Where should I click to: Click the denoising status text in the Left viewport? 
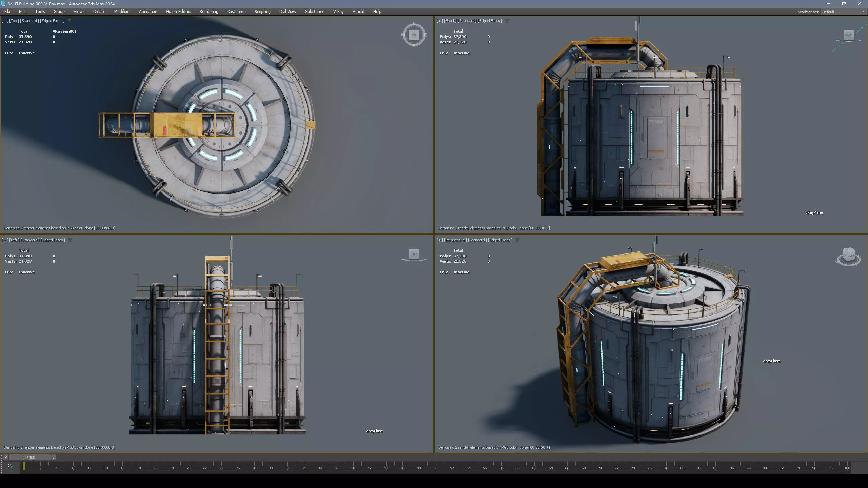click(59, 447)
